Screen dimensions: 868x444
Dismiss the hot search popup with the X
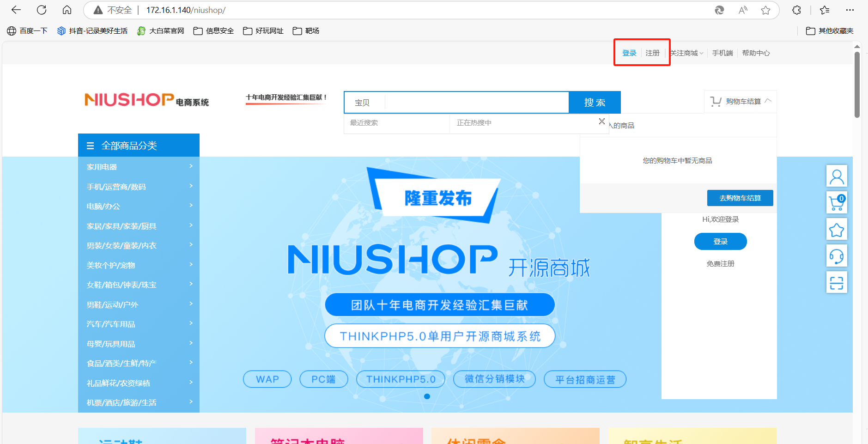[x=602, y=122]
